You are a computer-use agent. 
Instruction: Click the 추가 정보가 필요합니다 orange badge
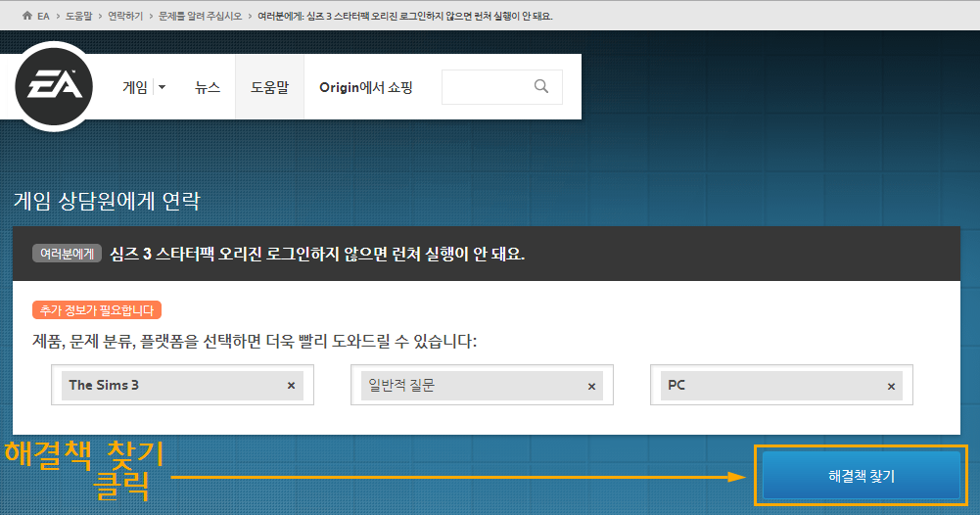pos(97,310)
